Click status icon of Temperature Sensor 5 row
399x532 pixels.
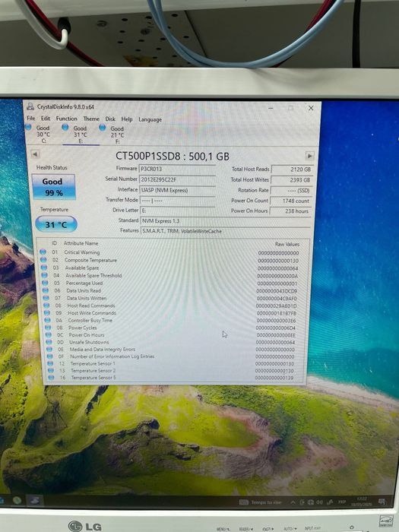point(51,377)
